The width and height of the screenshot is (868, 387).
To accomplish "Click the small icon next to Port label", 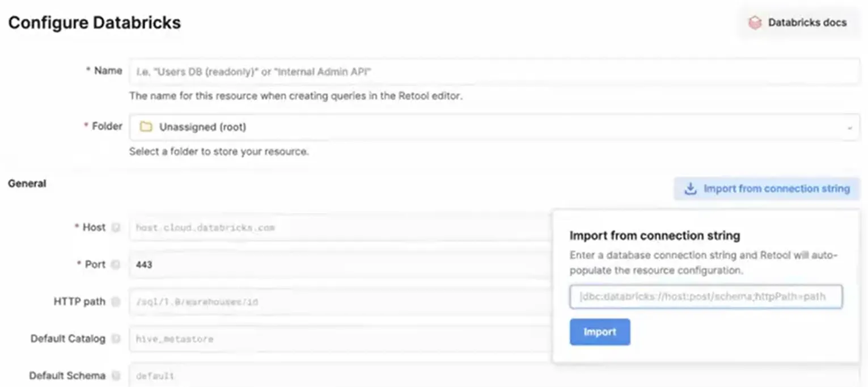I will pyautogui.click(x=116, y=264).
